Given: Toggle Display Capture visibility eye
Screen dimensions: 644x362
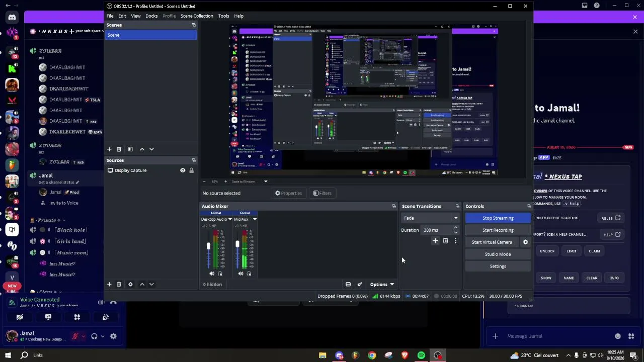Looking at the screenshot, I should pos(183,170).
